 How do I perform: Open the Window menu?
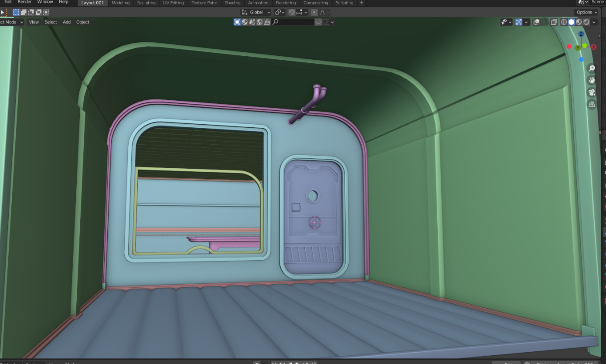pos(45,2)
